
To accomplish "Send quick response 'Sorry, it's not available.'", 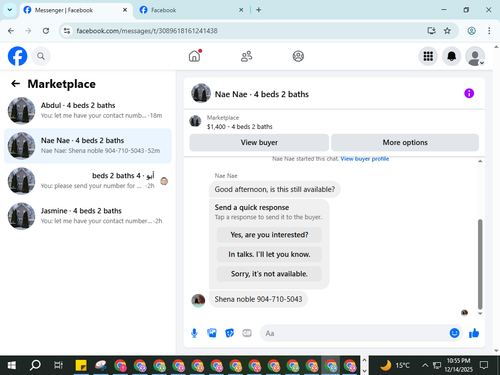I will coord(269,274).
